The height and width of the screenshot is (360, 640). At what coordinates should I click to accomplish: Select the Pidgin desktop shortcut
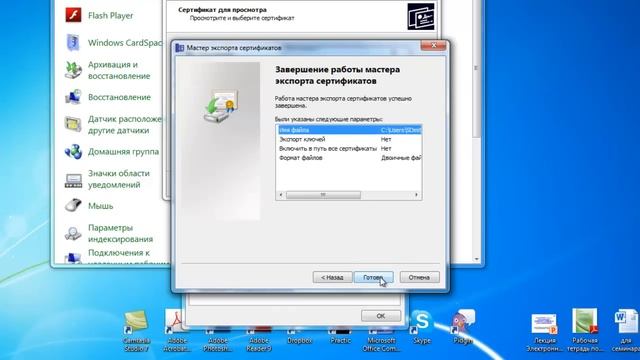(463, 327)
